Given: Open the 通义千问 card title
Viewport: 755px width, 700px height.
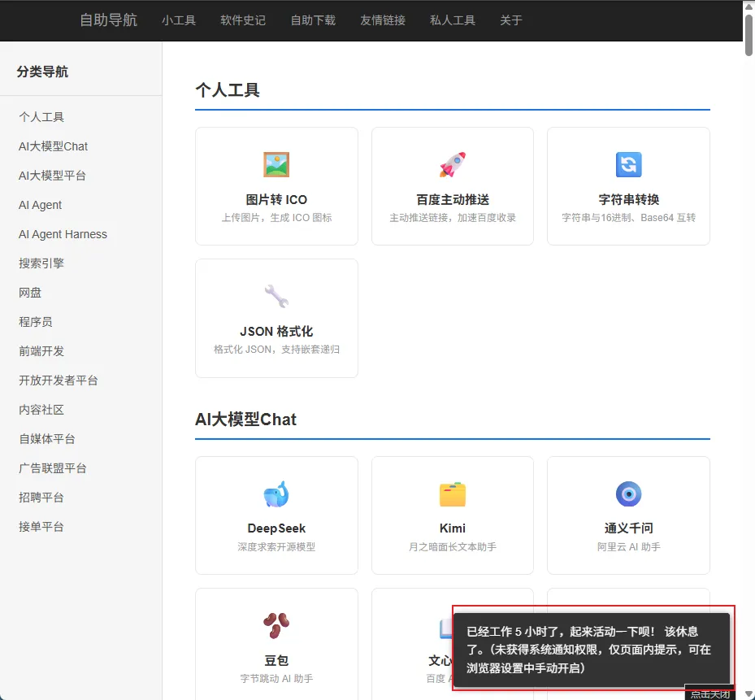Looking at the screenshot, I should click(628, 528).
